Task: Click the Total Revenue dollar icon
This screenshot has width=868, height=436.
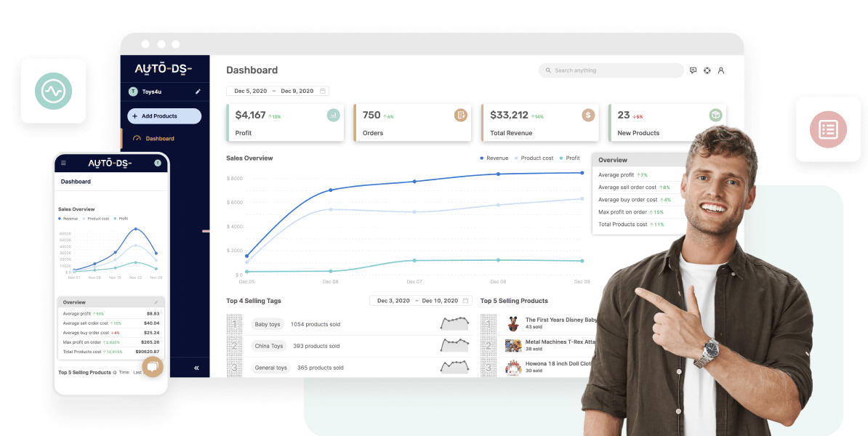Action: [588, 115]
